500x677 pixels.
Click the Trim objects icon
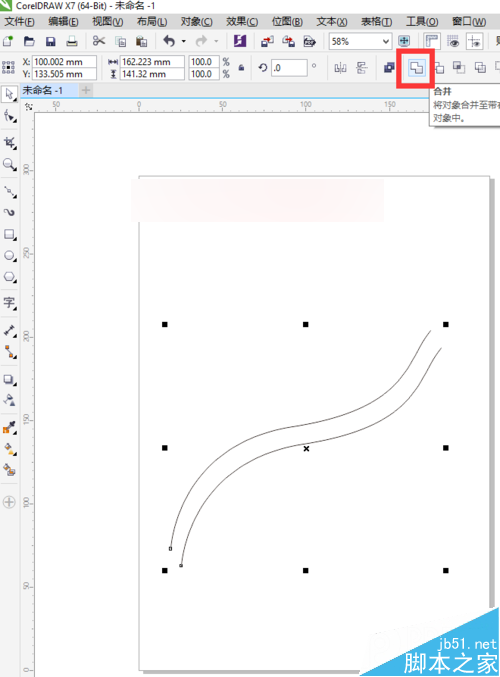tap(439, 68)
